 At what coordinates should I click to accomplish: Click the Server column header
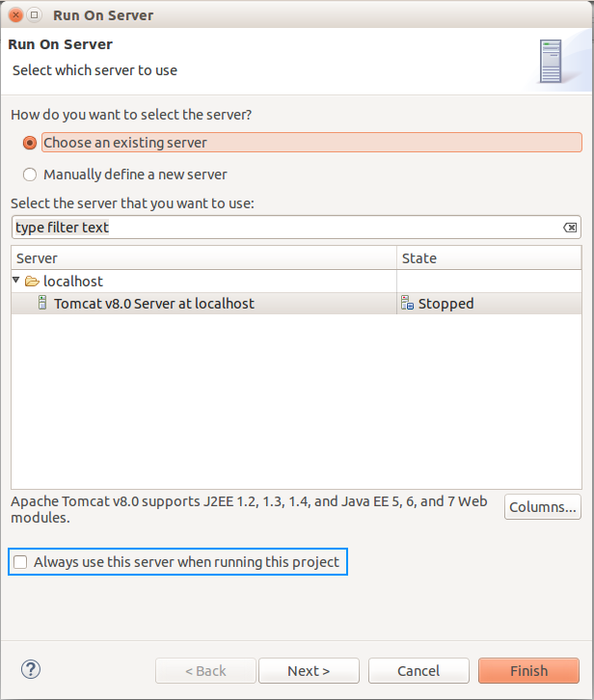[203, 258]
